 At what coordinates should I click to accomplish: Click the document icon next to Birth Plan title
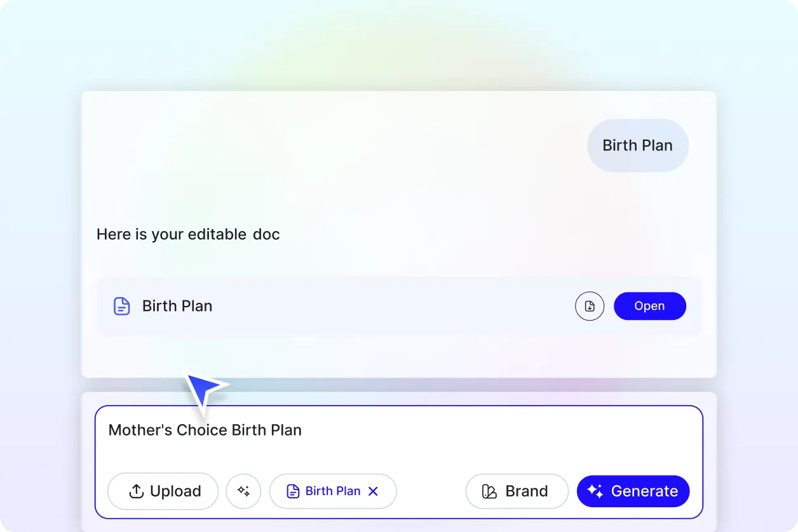(121, 306)
